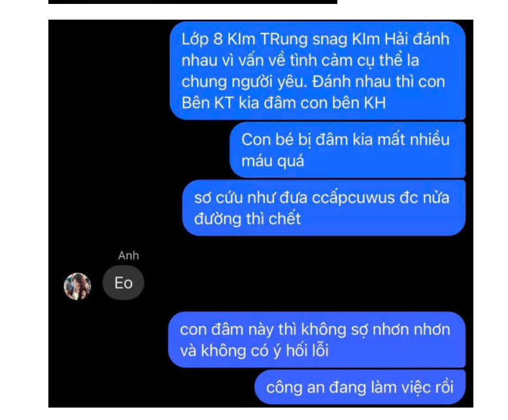Select the message starting 'Lớp 8 KIm TRung'
This screenshot has width=508, height=420.
pyautogui.click(x=318, y=71)
